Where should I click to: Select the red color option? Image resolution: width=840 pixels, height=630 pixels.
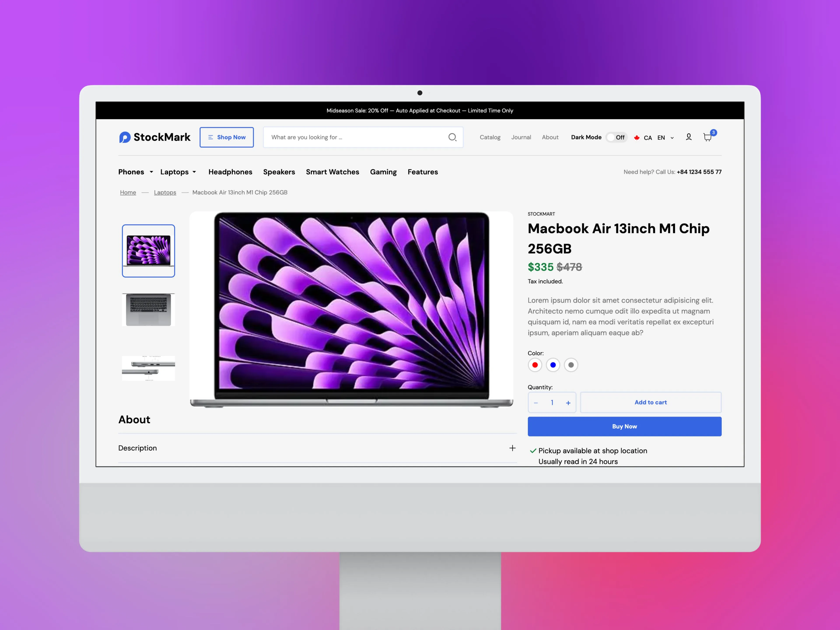click(x=535, y=365)
